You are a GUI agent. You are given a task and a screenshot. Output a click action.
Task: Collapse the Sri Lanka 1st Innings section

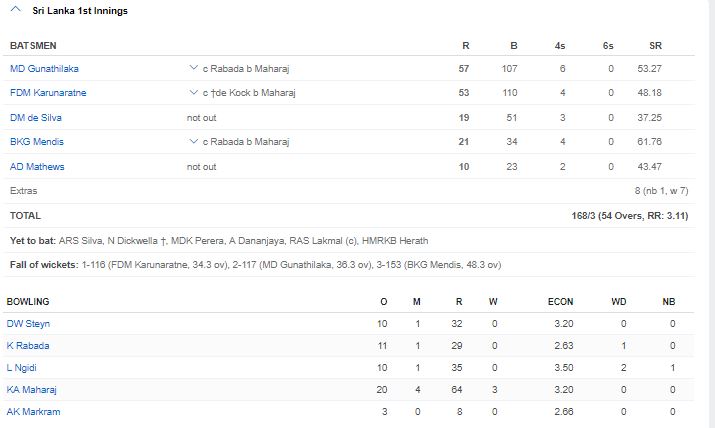[14, 11]
